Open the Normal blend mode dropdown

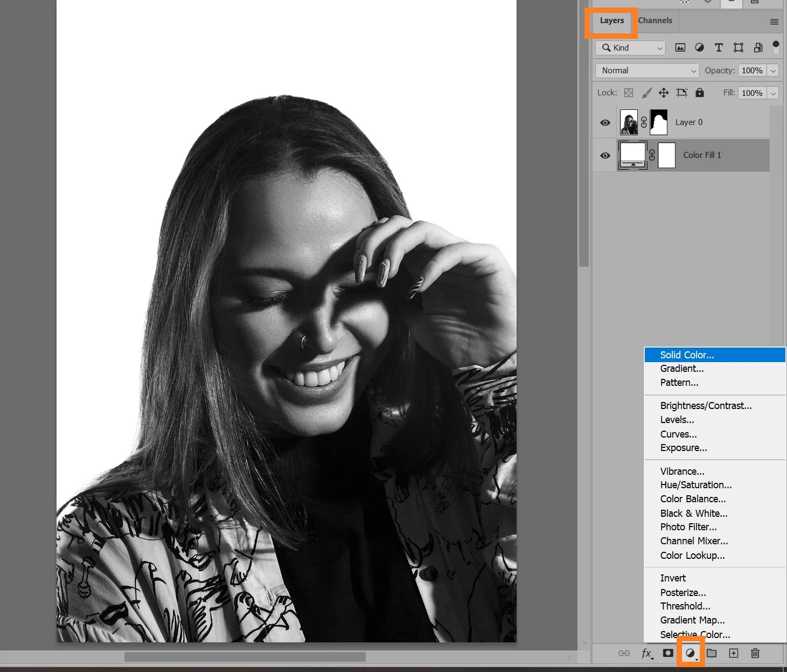(647, 71)
